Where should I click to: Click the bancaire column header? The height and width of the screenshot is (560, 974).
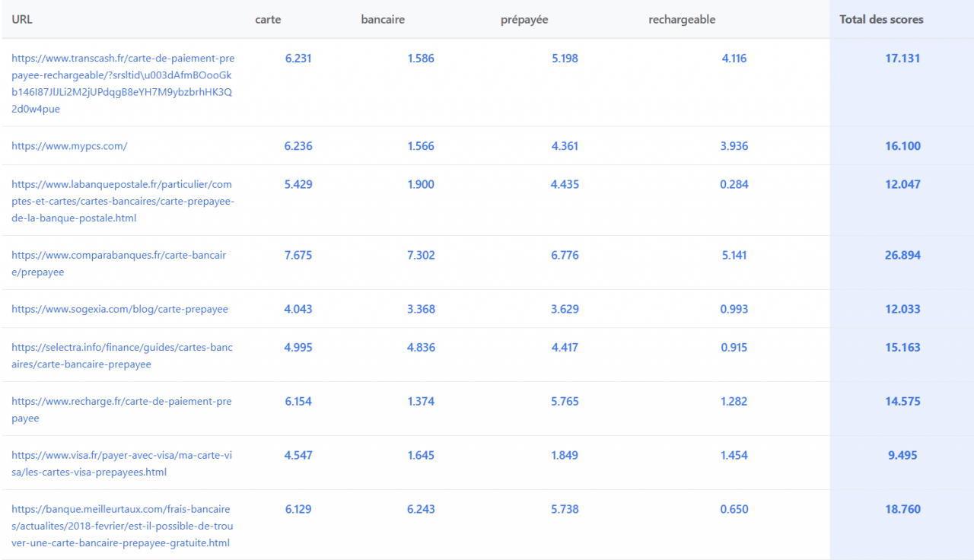[383, 20]
